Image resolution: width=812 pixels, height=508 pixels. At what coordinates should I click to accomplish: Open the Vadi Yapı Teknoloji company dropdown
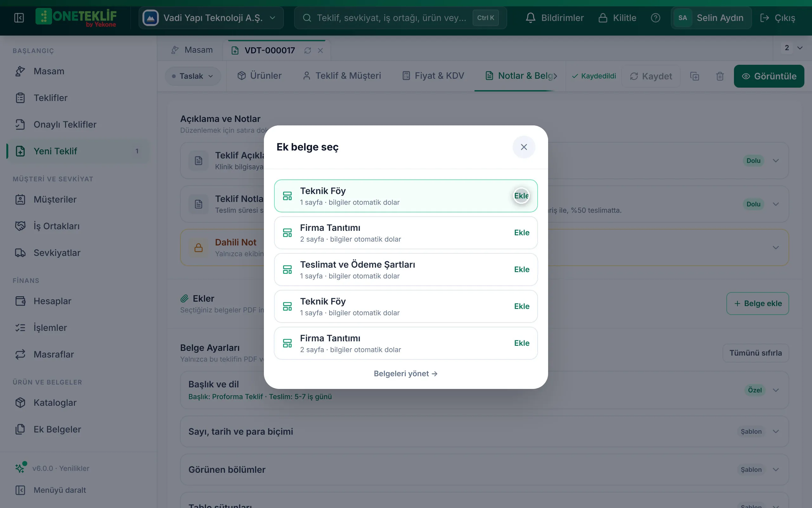[211, 18]
